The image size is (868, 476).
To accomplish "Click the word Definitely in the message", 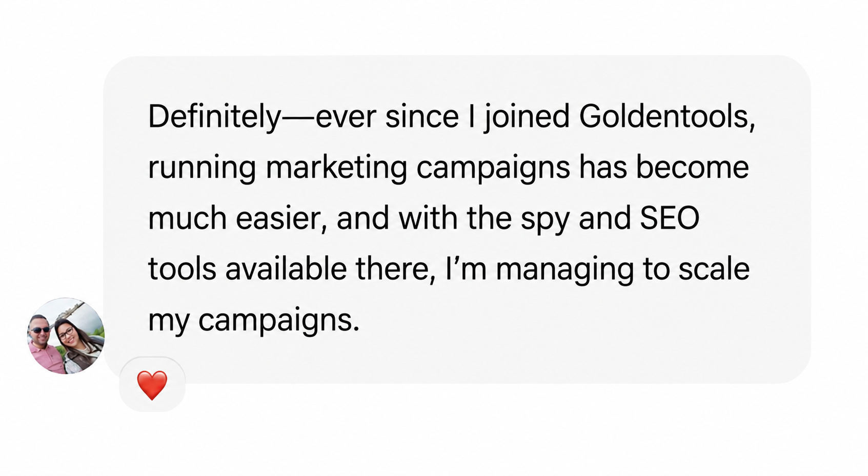I will [x=214, y=117].
